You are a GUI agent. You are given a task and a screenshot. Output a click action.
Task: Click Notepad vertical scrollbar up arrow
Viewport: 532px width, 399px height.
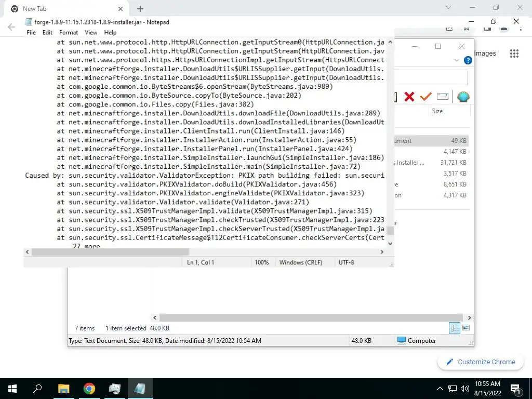coord(390,42)
